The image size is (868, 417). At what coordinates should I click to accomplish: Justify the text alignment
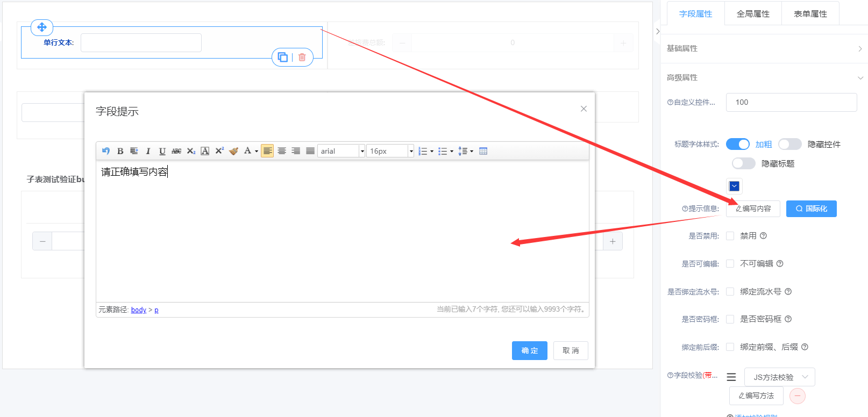pos(310,151)
